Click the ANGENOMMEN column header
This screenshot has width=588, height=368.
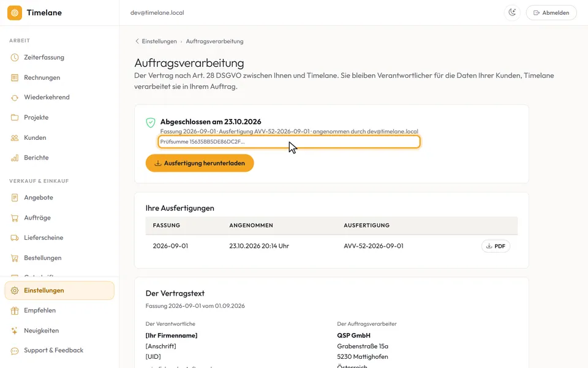pos(251,225)
